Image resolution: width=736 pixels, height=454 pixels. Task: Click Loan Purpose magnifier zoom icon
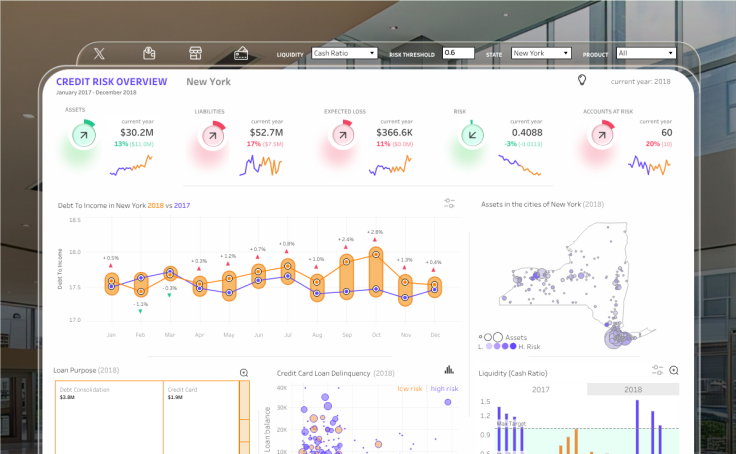coord(244,373)
